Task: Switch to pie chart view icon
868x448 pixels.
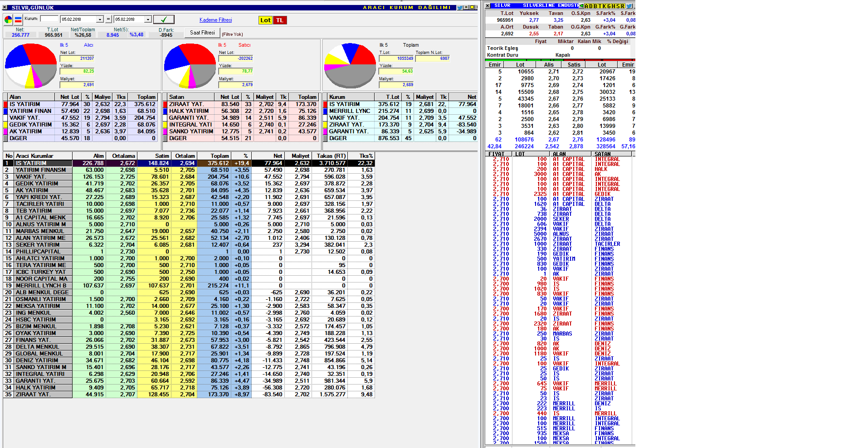Action: [8, 20]
